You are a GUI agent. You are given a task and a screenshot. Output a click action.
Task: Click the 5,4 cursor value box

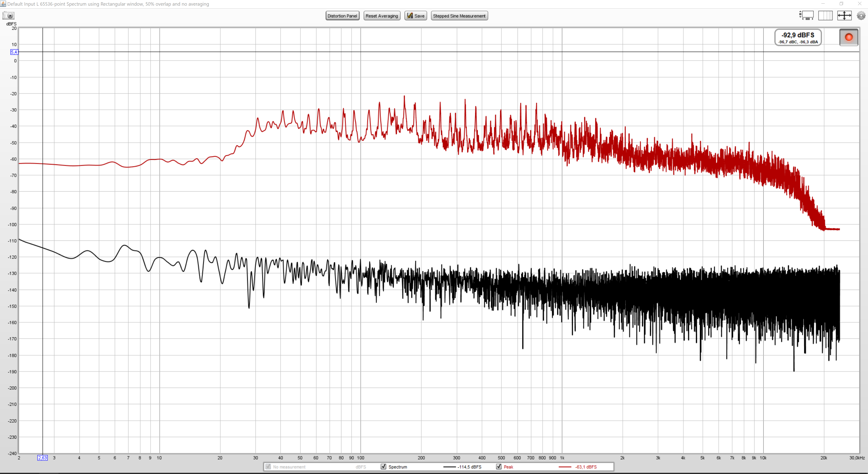click(x=14, y=52)
